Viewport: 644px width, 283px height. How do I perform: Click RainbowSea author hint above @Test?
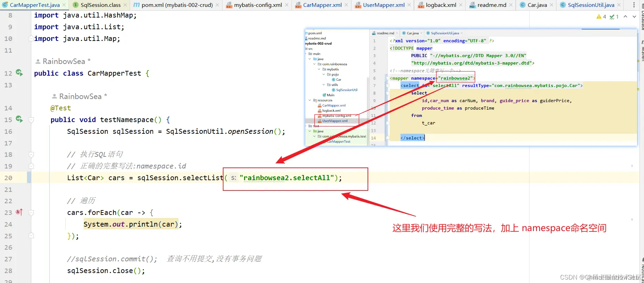(80, 96)
